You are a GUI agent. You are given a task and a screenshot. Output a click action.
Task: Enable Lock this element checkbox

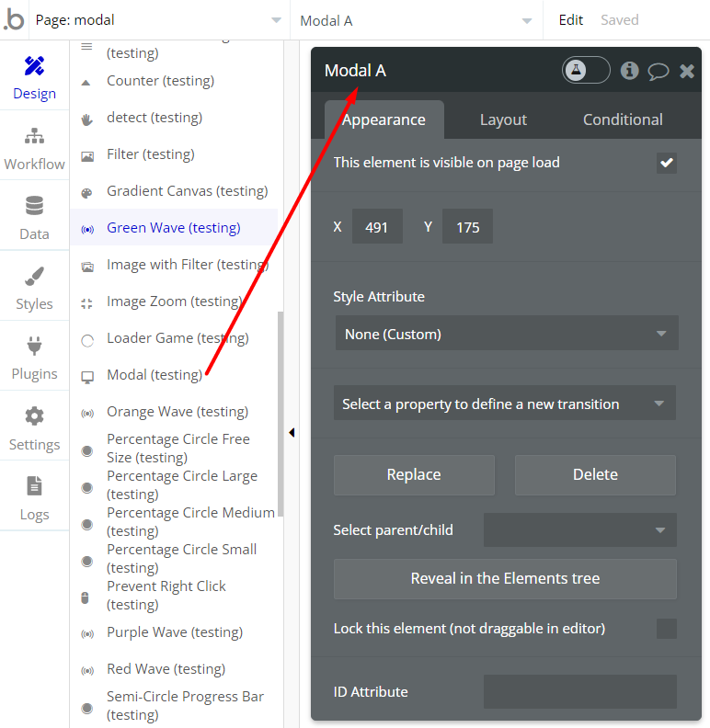[x=667, y=629]
